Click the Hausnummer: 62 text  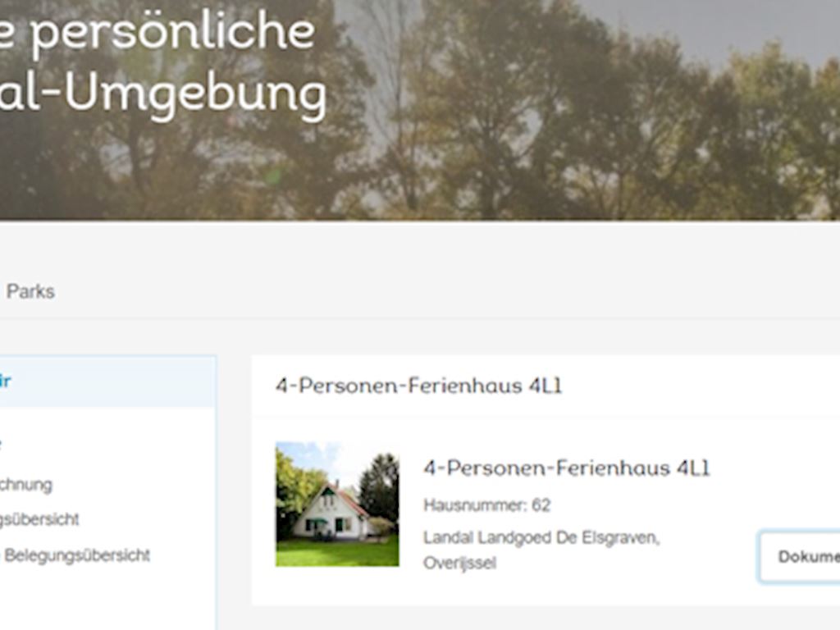point(486,505)
